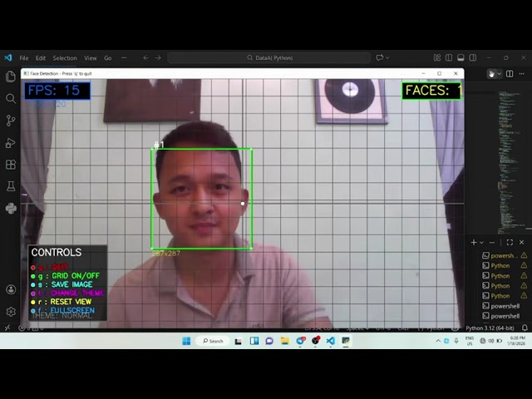Open the View menu

point(91,58)
